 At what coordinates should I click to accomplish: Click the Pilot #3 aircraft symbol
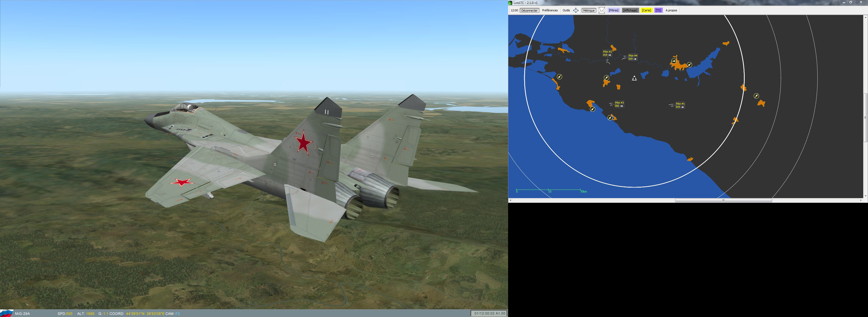click(x=611, y=104)
